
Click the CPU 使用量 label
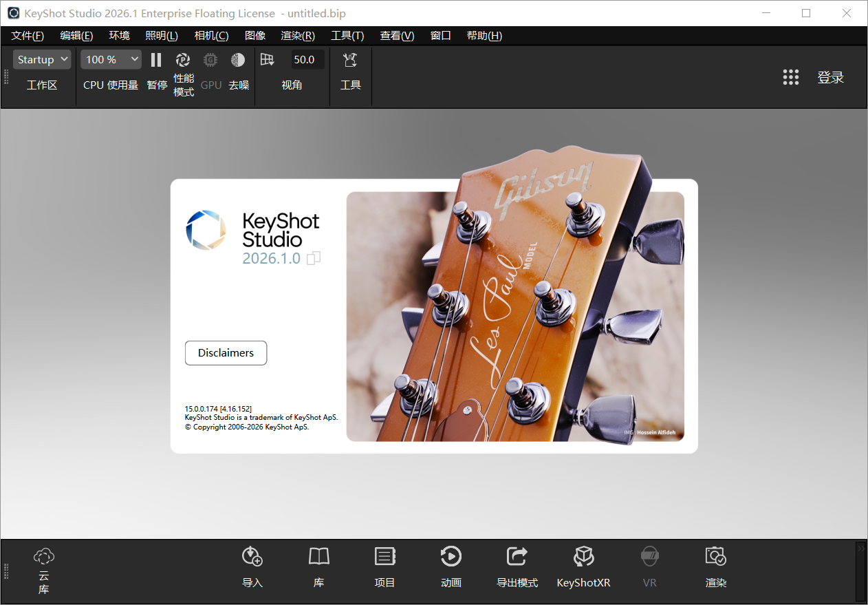point(111,85)
